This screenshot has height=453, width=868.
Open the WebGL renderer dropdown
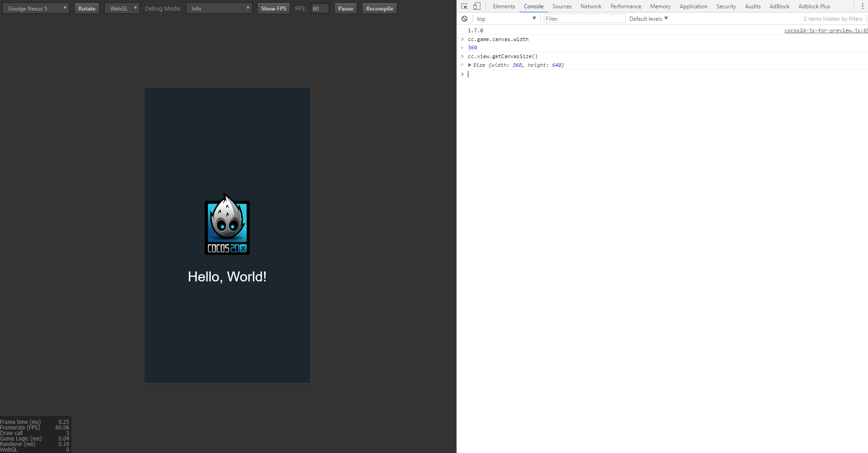coord(122,8)
